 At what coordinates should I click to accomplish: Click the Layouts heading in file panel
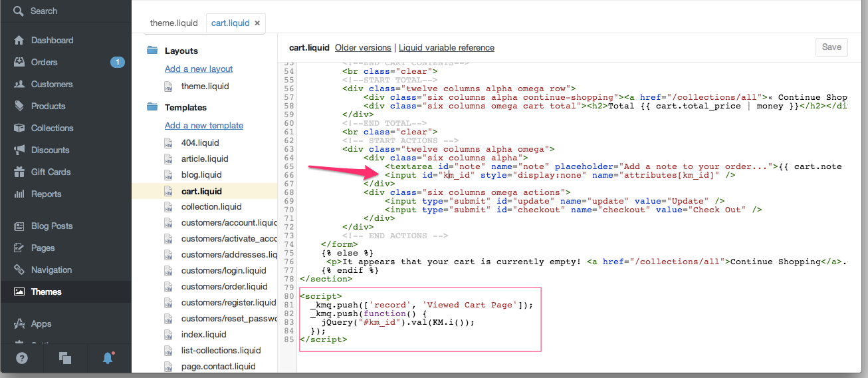coord(181,51)
